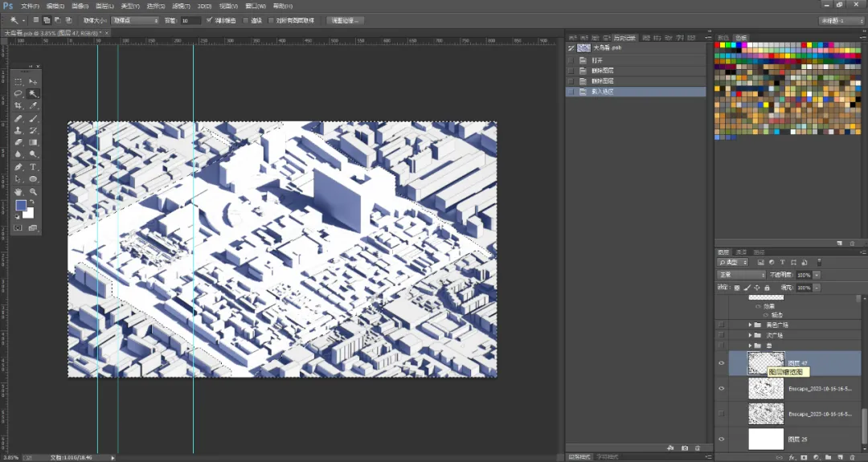Image resolution: width=868 pixels, height=462 pixels.
Task: Select the Clone Stamp tool
Action: coord(18,131)
